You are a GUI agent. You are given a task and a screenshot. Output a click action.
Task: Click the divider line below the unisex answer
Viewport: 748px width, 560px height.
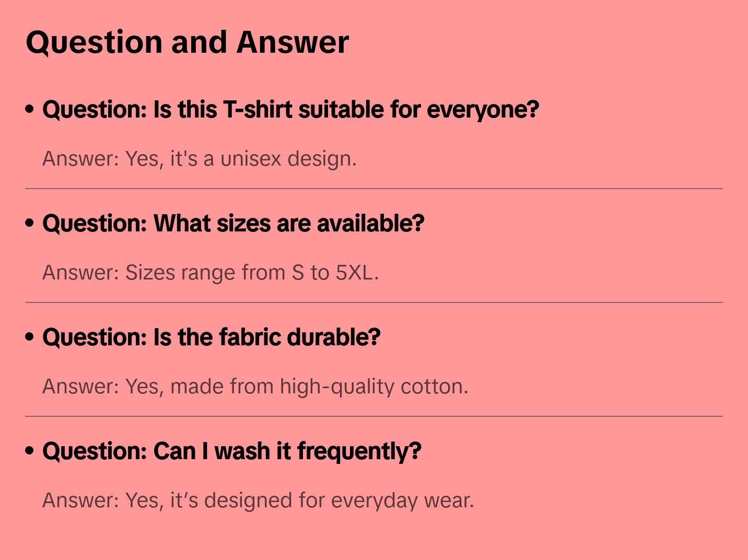click(x=373, y=189)
